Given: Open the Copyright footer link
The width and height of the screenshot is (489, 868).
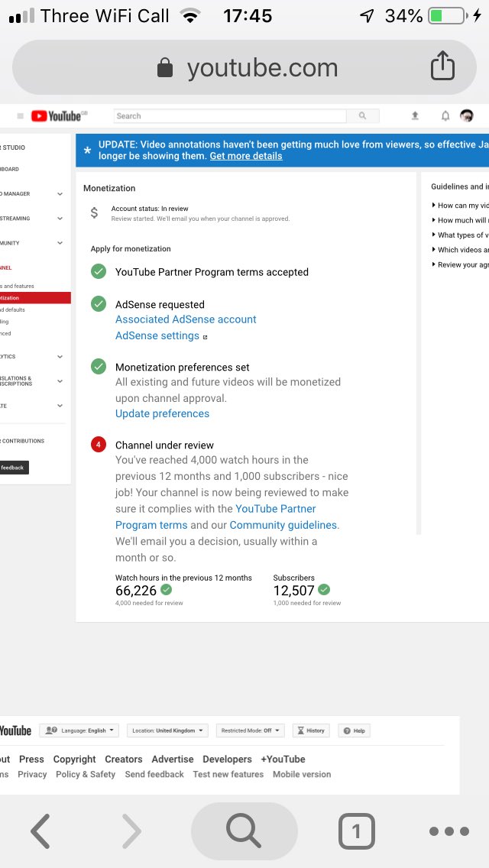Looking at the screenshot, I should click(74, 759).
